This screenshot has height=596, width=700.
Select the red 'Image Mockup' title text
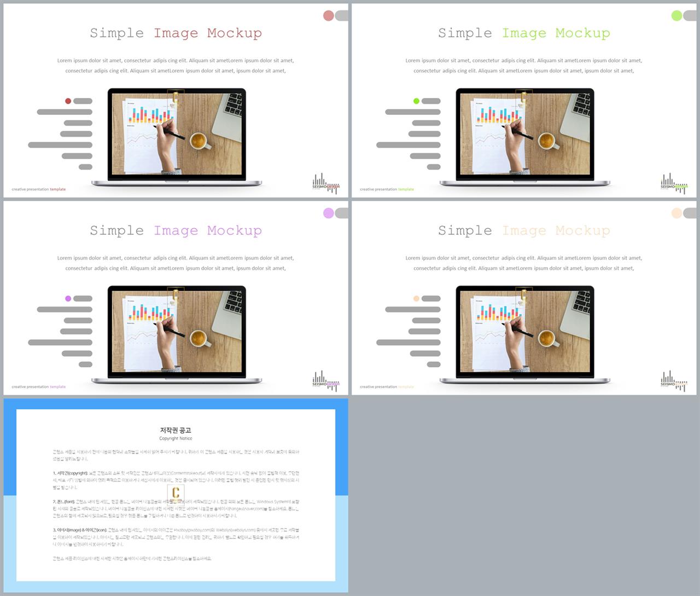coord(208,33)
